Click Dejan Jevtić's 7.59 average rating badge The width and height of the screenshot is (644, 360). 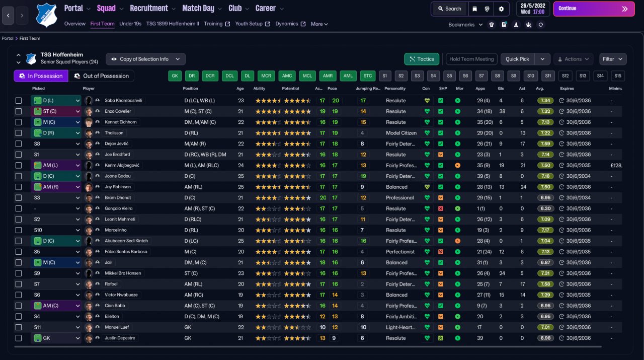tap(545, 144)
